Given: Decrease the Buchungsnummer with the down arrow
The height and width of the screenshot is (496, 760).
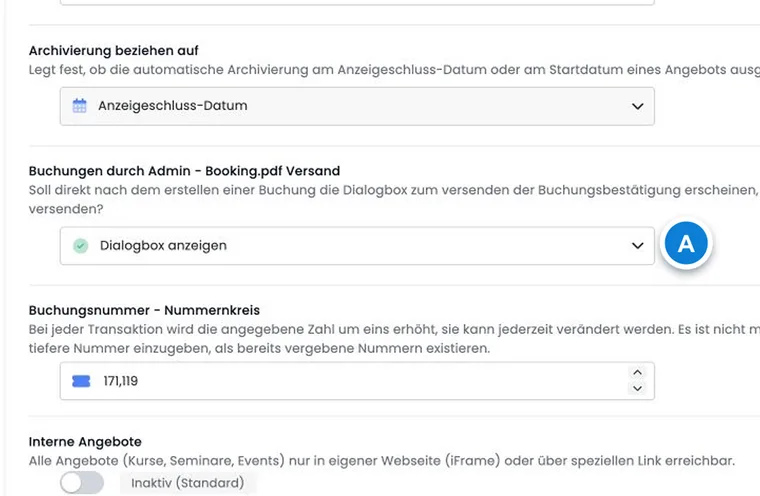Looking at the screenshot, I should point(637,388).
